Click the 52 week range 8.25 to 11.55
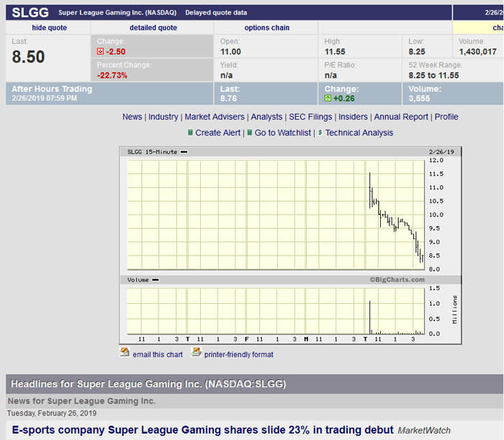Image resolution: width=504 pixels, height=440 pixels. click(x=433, y=76)
